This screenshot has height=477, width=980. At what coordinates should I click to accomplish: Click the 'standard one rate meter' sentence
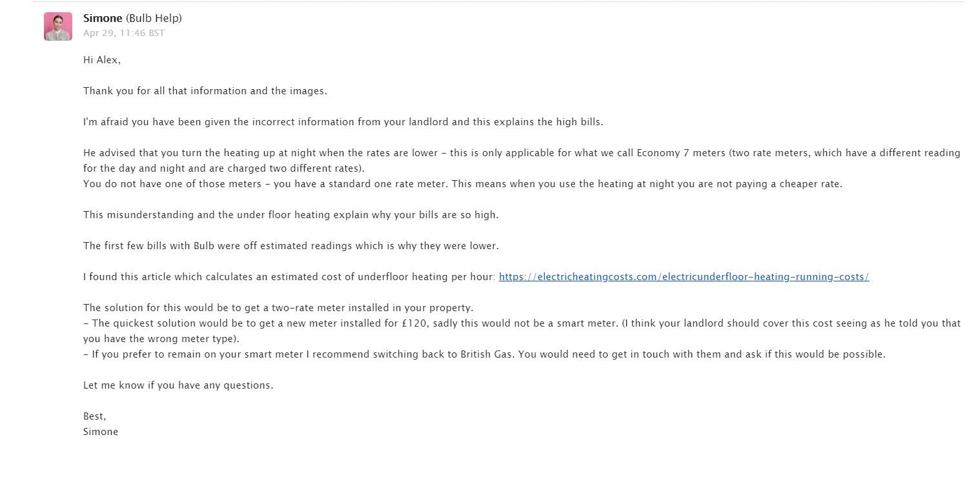463,184
